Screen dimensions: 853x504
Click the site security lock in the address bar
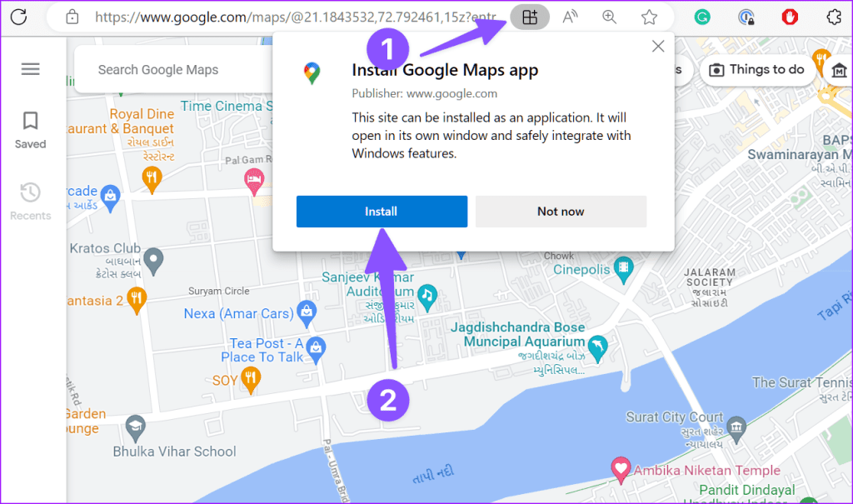[x=72, y=17]
